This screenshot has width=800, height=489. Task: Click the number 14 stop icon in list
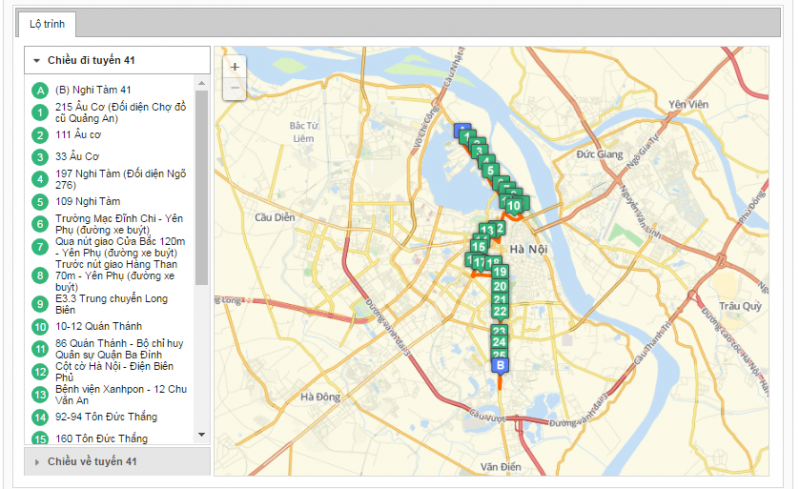point(40,417)
